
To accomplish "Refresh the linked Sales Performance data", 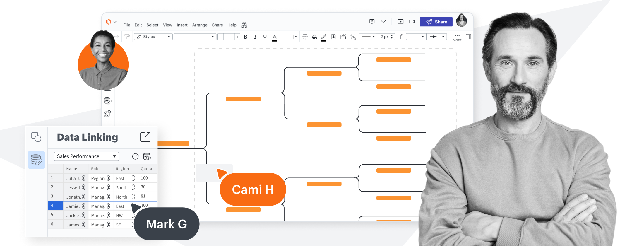I will click(x=136, y=156).
